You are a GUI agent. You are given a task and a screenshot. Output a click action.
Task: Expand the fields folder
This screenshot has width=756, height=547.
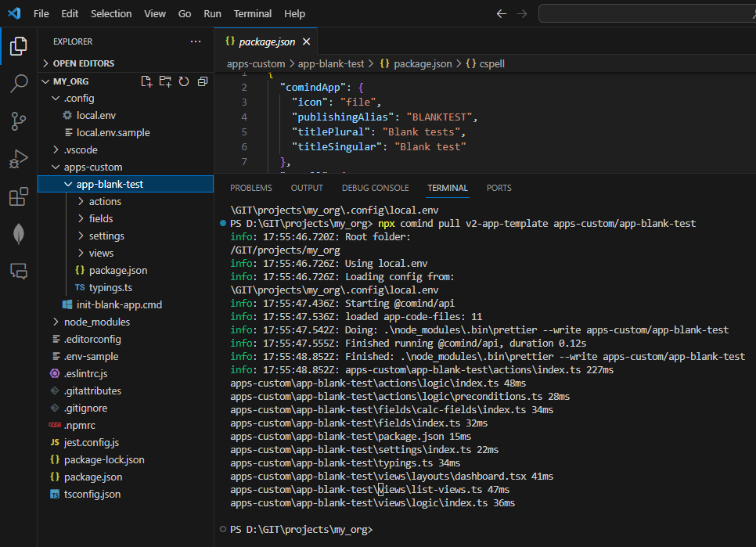click(81, 219)
